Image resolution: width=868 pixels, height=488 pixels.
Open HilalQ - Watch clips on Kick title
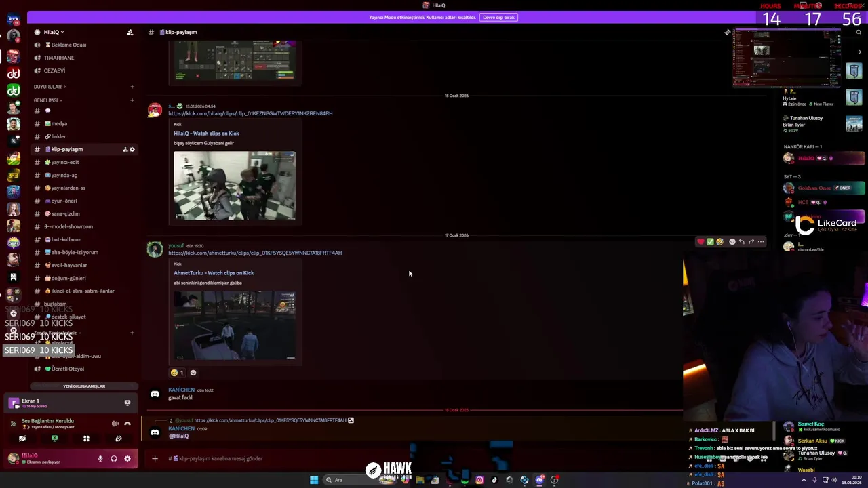(206, 134)
